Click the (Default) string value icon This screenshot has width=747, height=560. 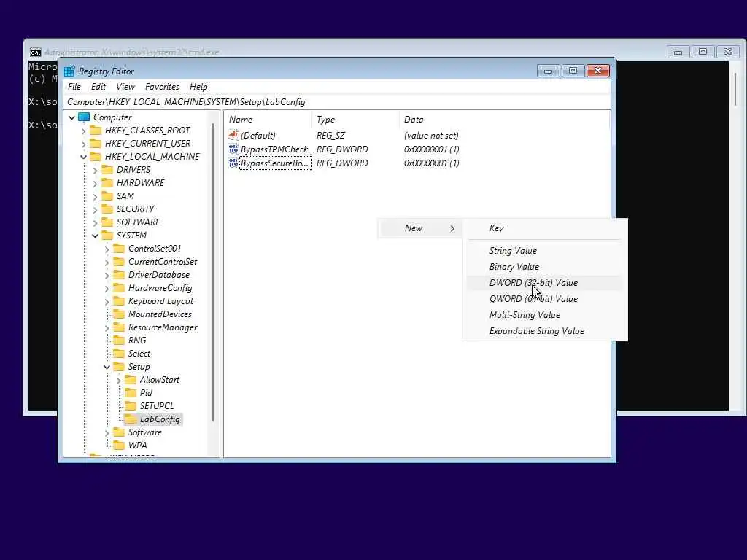(233, 135)
